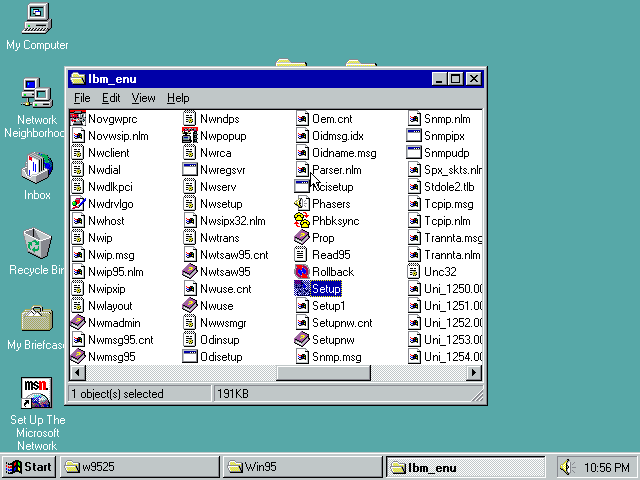Select the Setupnw help book icon
Image resolution: width=640 pixels, height=480 pixels.
tap(302, 340)
